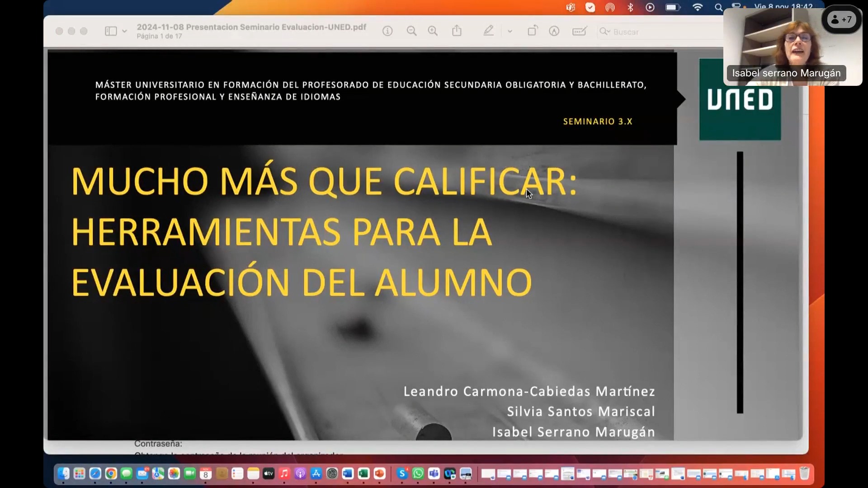Open Bluetooth menu bar icon
Screen dimensions: 868x488
click(x=630, y=7)
